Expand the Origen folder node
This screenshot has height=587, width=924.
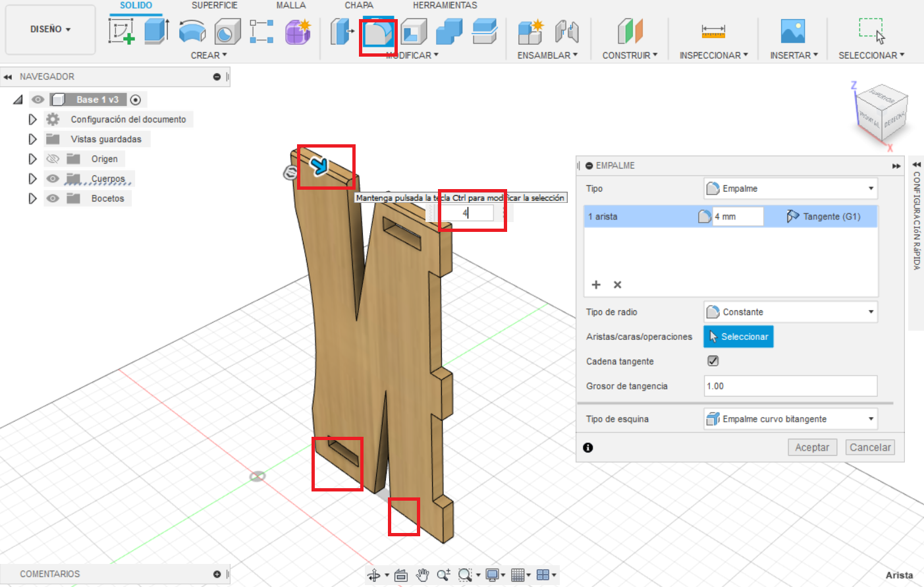pos(32,159)
